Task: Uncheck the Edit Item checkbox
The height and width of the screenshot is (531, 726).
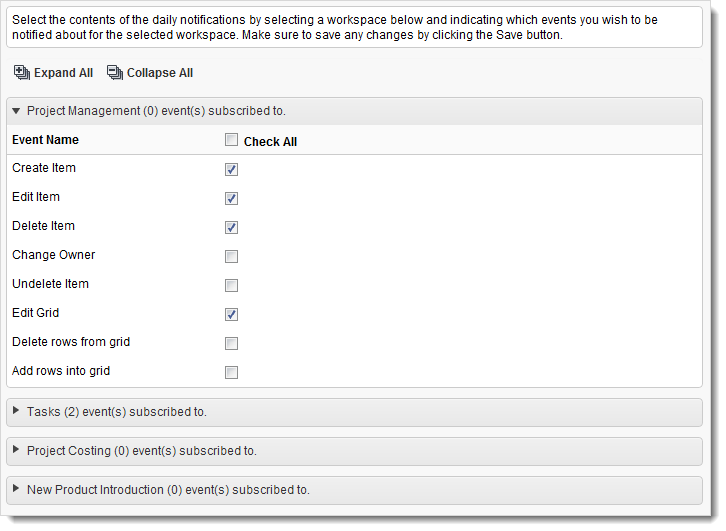Action: pyautogui.click(x=232, y=198)
